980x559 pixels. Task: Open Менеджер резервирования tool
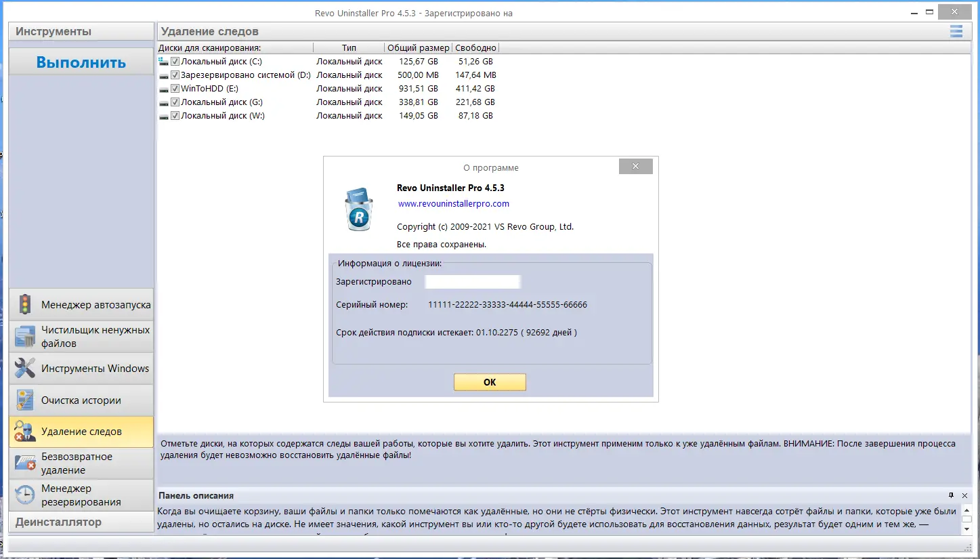tap(81, 495)
